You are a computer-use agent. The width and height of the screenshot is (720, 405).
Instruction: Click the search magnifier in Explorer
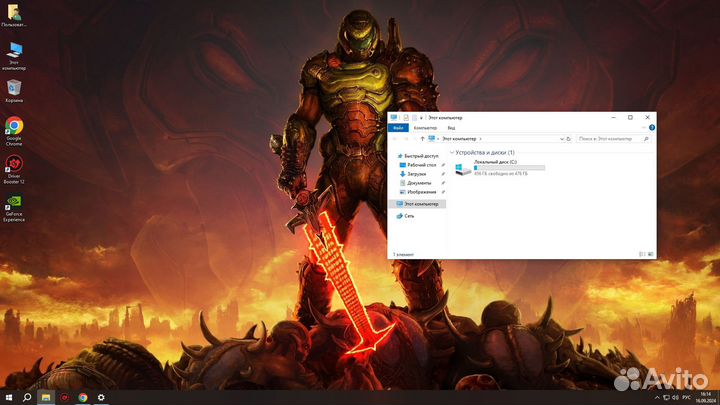646,139
